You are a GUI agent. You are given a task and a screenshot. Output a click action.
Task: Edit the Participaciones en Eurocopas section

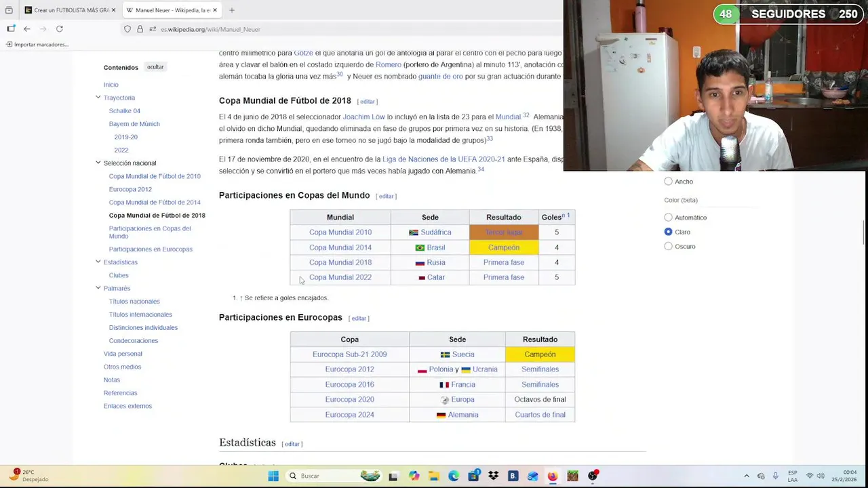(359, 319)
